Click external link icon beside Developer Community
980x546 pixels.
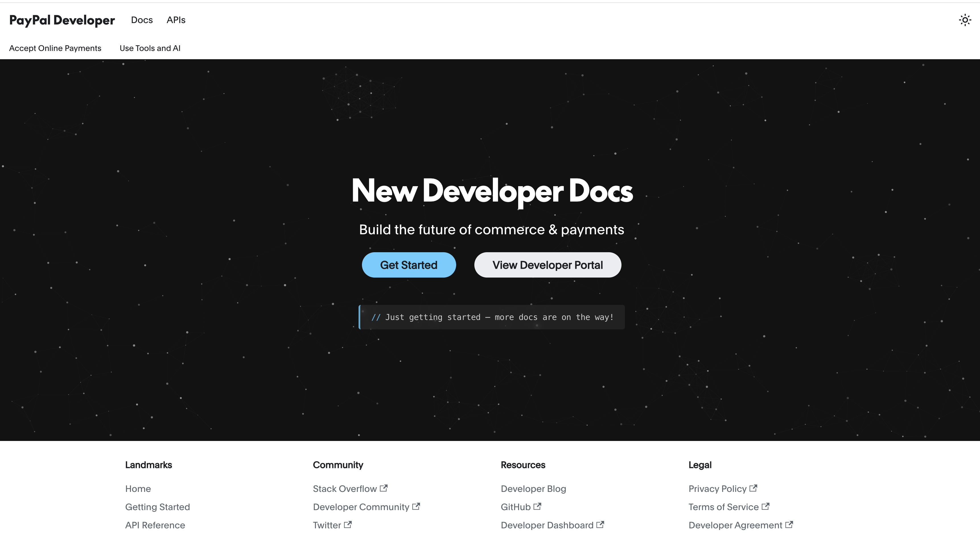416,506
